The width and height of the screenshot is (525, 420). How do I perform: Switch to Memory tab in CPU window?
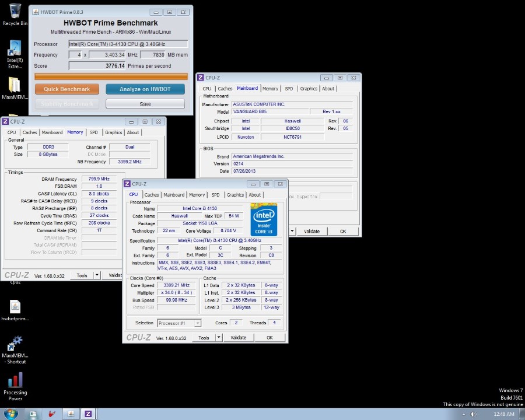pos(197,195)
